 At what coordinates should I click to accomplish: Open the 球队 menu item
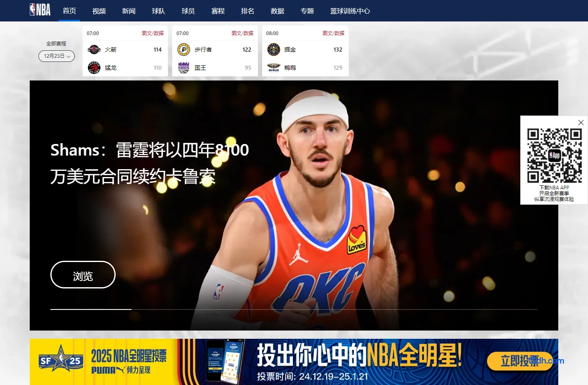pyautogui.click(x=159, y=11)
